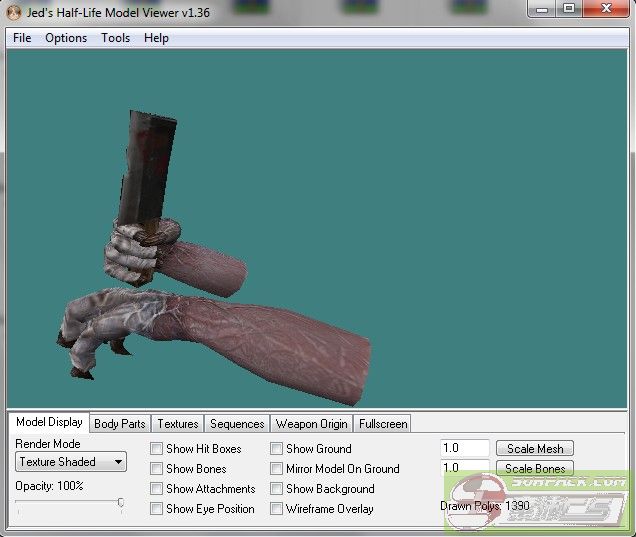Enable Show Hit Boxes checkbox
This screenshot has height=537, width=636.
[157, 449]
